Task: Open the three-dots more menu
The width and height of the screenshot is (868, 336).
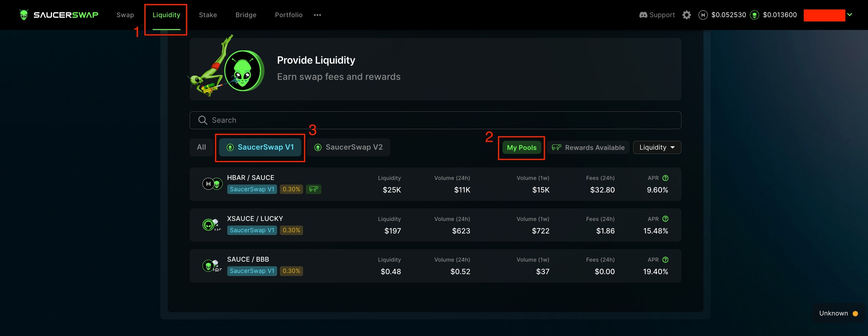Action: click(317, 15)
